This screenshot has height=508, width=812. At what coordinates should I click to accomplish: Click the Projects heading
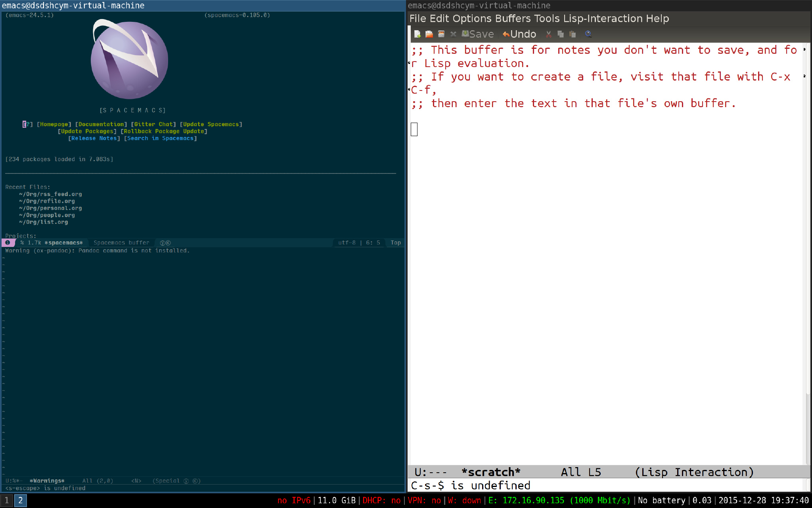[21, 236]
